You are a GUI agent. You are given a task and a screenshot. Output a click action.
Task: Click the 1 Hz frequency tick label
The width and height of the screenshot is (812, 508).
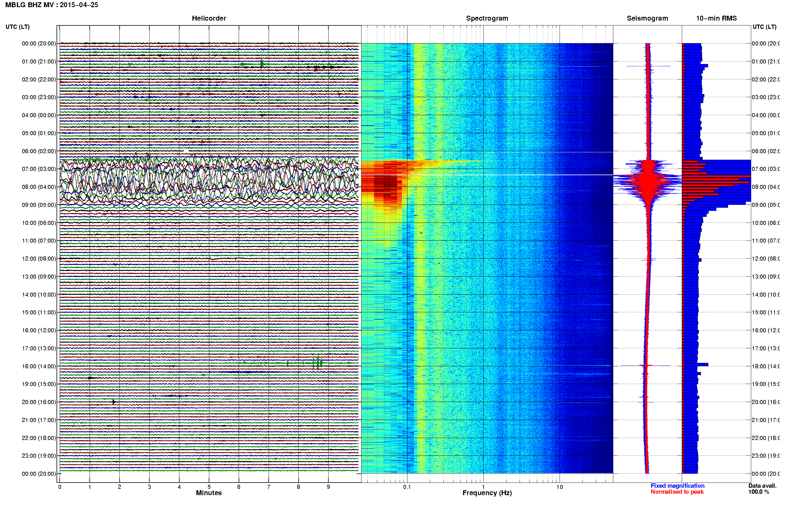[x=483, y=487]
